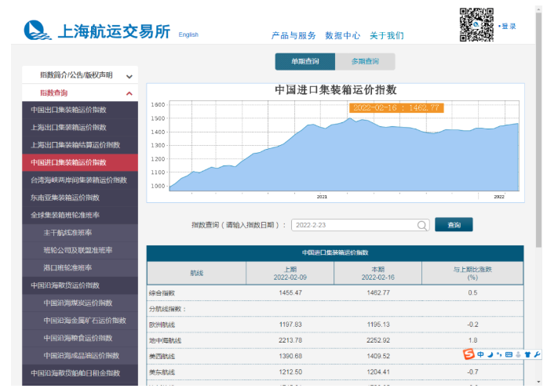Open 台湾海峡两岸间集装箱运价指数
Image resolution: width=547 pixels, height=392 pixels.
80,180
